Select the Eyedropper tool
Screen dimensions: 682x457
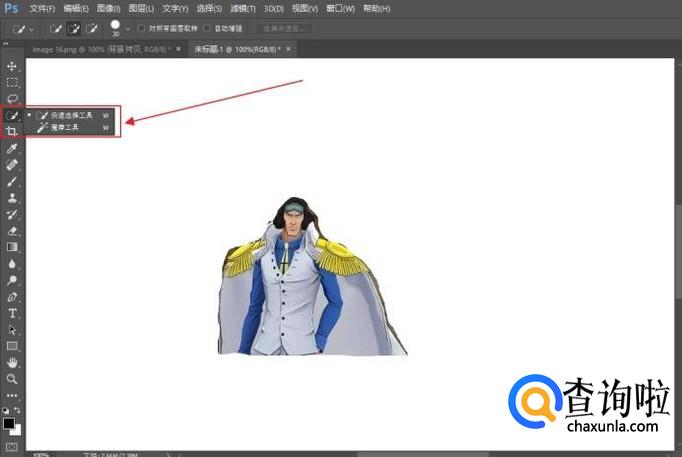[12, 149]
